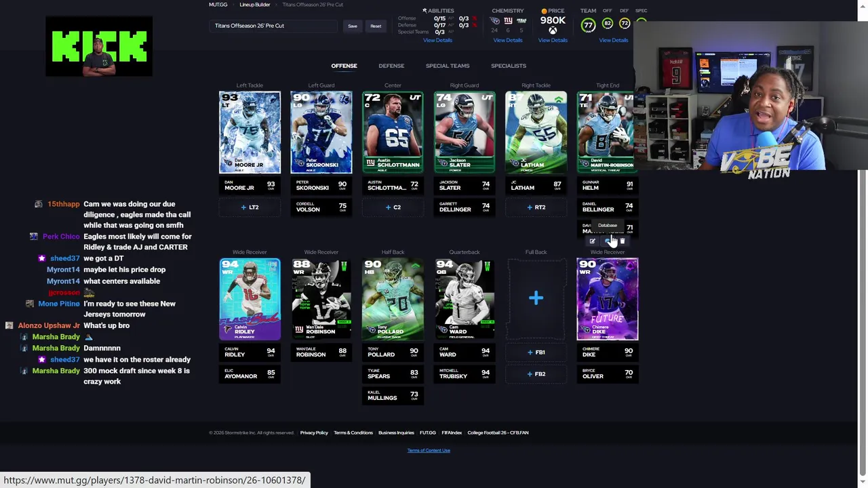The width and height of the screenshot is (868, 488).
Task: Open the Terms & Conditions footer link
Action: 353,432
